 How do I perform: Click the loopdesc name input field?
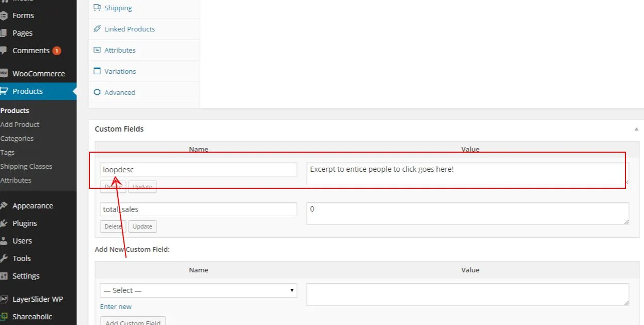198,169
